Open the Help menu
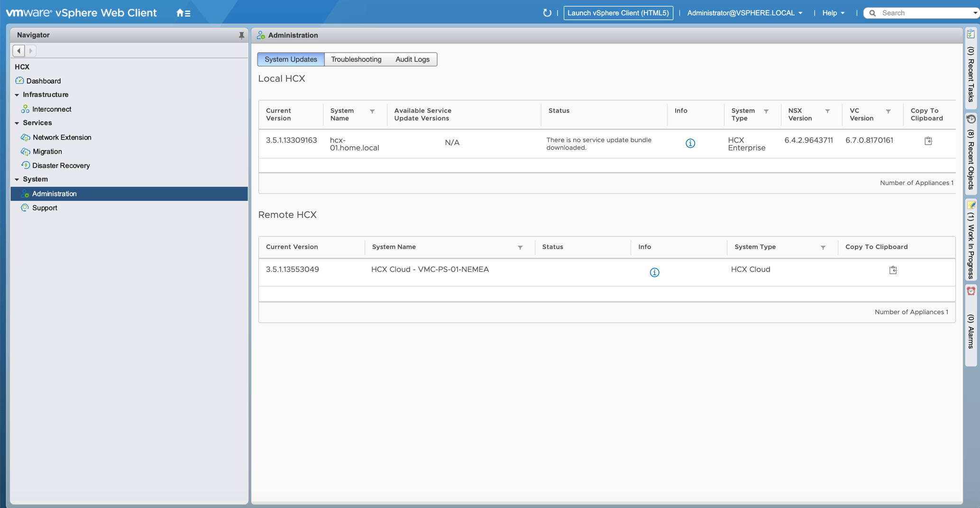The height and width of the screenshot is (508, 980). [x=833, y=13]
